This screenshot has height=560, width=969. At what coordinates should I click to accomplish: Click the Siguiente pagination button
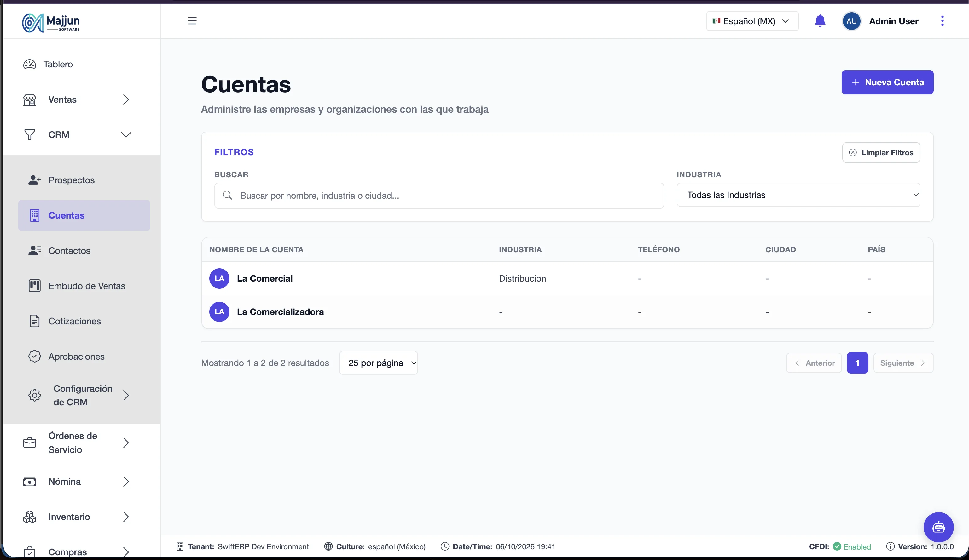[903, 363]
